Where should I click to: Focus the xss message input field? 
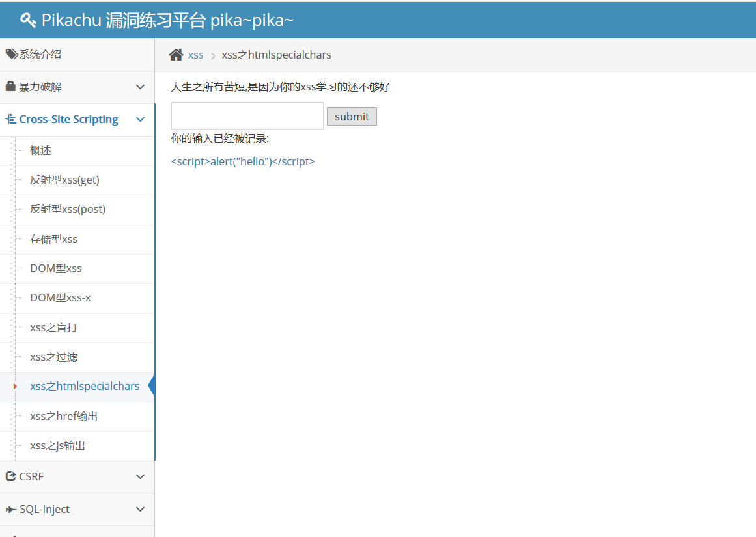point(247,116)
